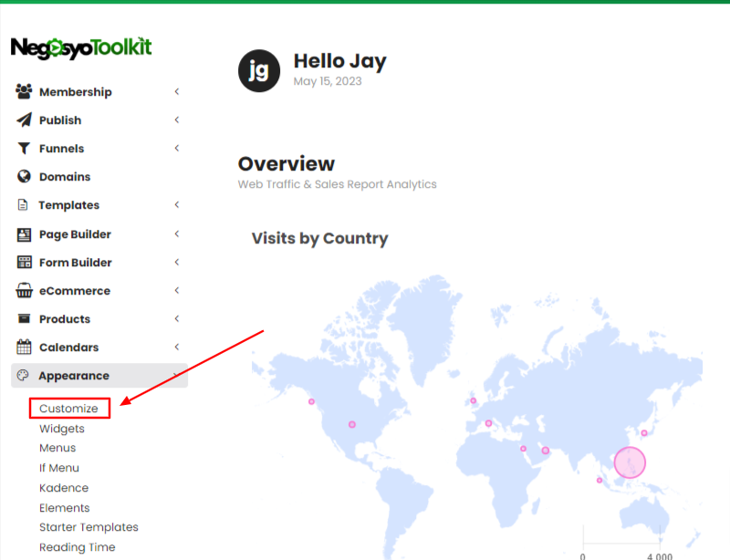
Task: Select Starter Templates link
Action: pos(89,527)
